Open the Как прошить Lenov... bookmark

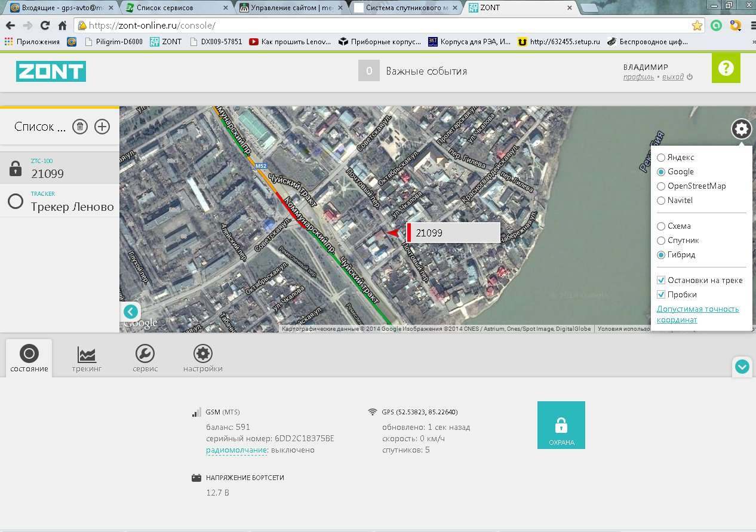click(290, 42)
